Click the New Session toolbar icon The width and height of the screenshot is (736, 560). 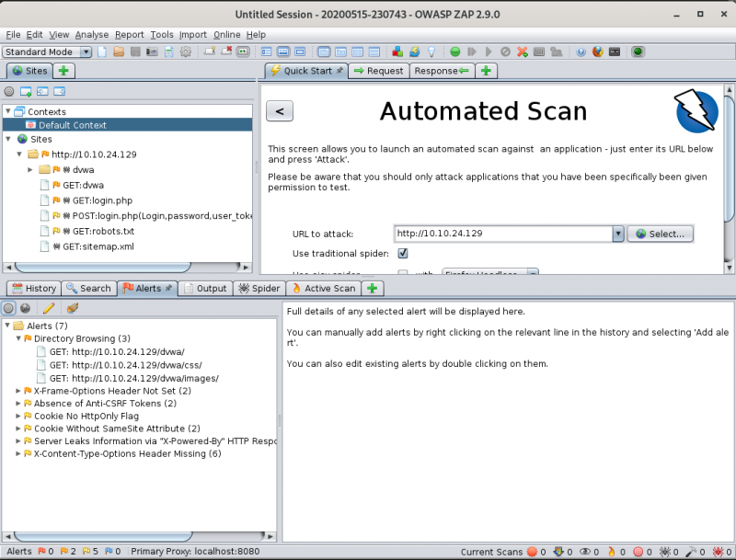click(103, 52)
